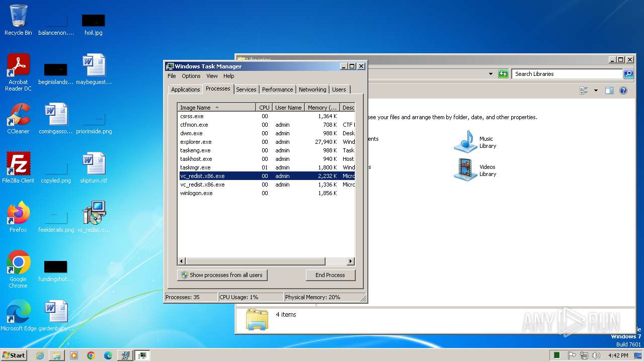
Task: Switch to the Networking tab
Action: pos(312,89)
